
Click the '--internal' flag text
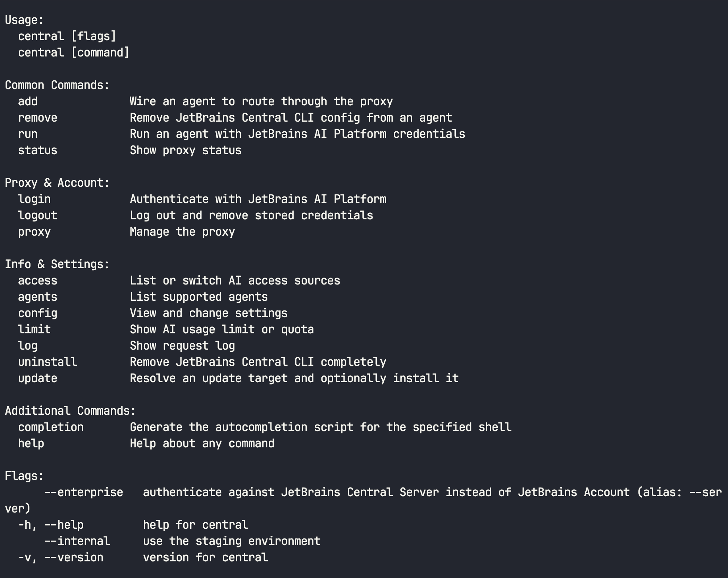coord(77,541)
